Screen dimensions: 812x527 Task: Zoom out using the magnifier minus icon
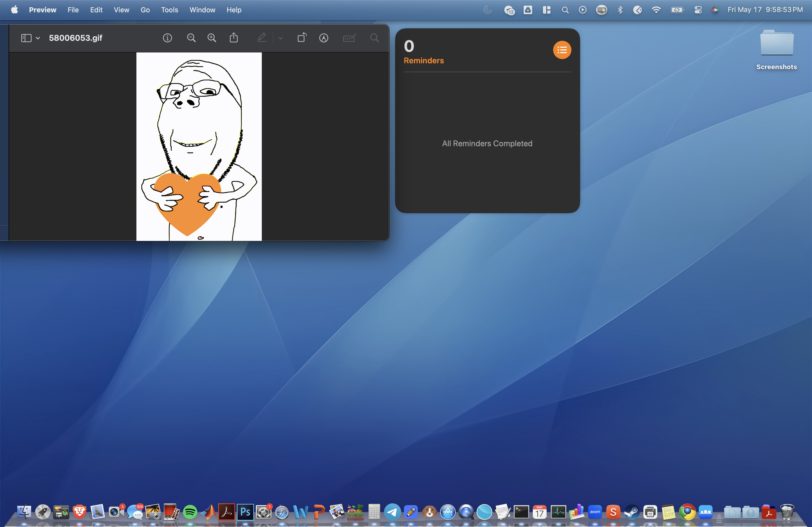191,38
